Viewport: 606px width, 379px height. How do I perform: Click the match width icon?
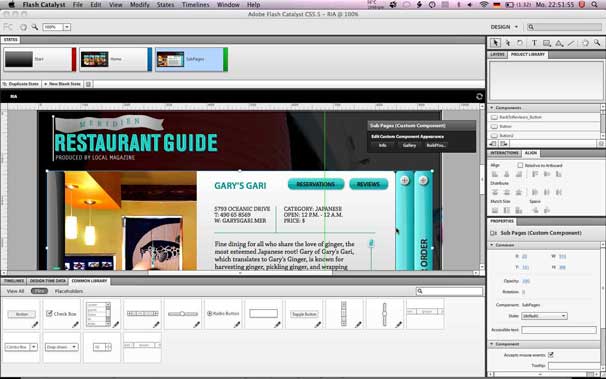[x=495, y=210]
